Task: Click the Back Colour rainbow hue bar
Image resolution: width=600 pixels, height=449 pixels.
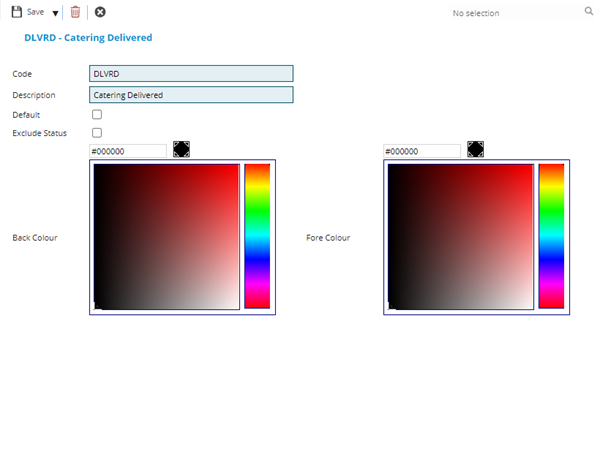Action: click(x=257, y=236)
